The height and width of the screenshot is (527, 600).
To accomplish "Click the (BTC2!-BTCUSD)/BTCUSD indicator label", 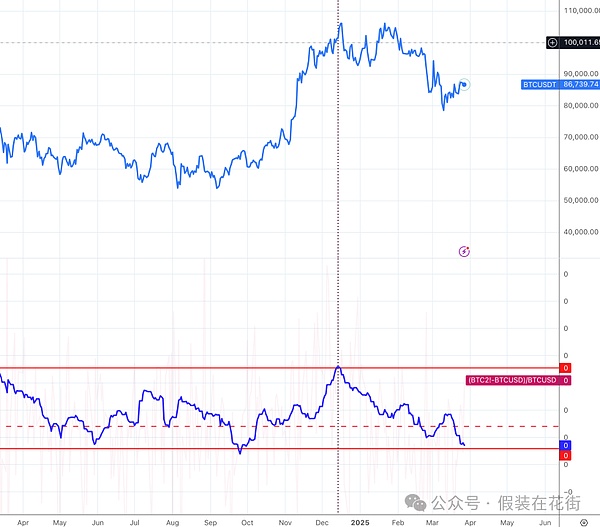I will (511, 380).
